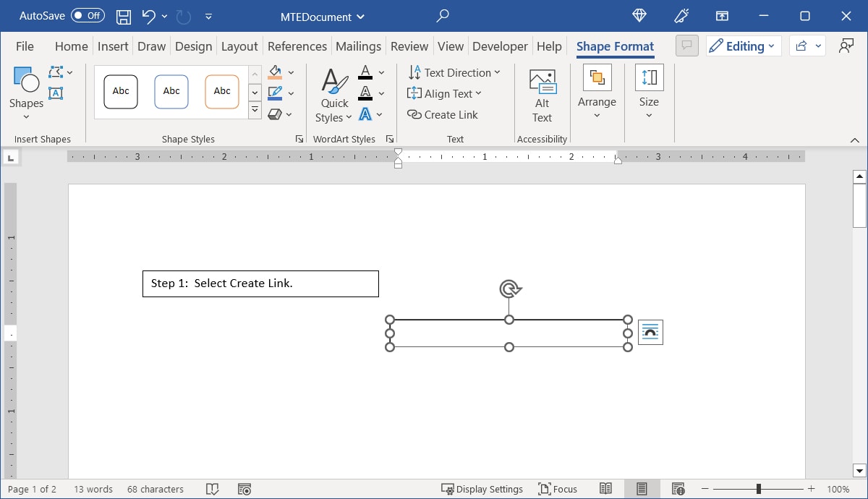
Task: Click the Step 1 text box
Action: point(260,283)
